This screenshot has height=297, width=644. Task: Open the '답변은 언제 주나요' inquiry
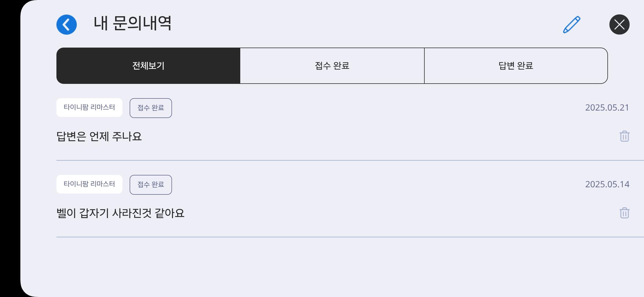(99, 136)
